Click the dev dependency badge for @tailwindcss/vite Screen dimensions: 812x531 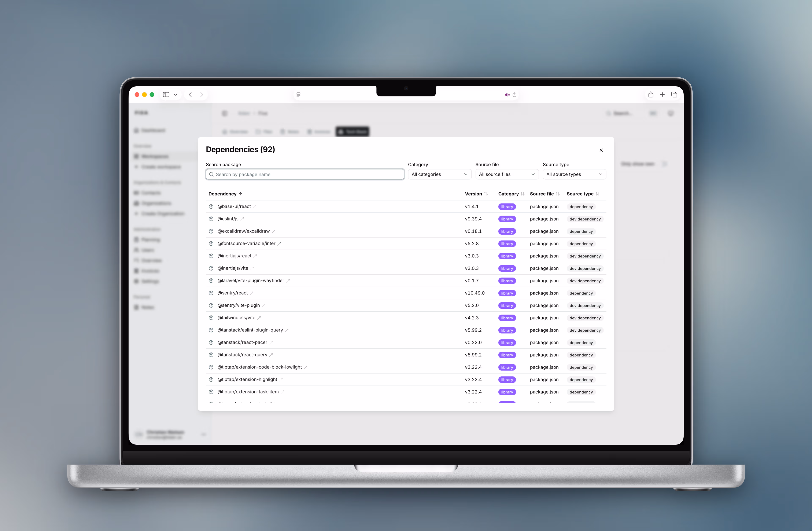(585, 318)
